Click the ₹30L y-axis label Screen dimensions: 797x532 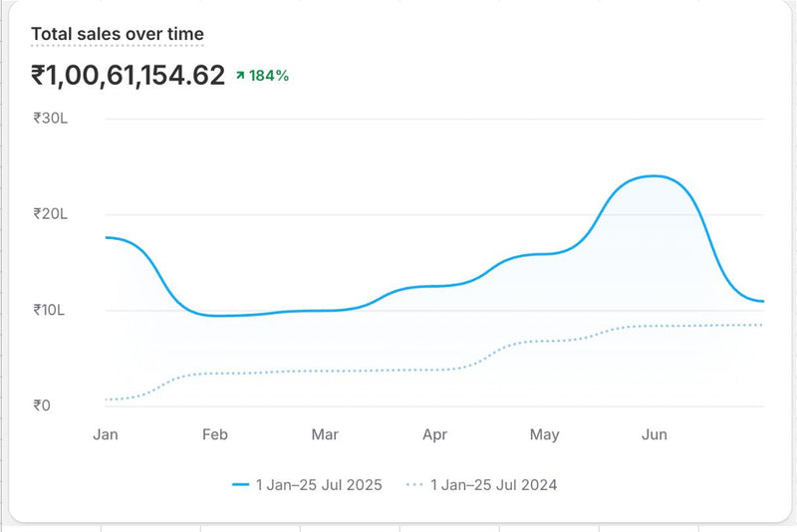click(x=51, y=118)
